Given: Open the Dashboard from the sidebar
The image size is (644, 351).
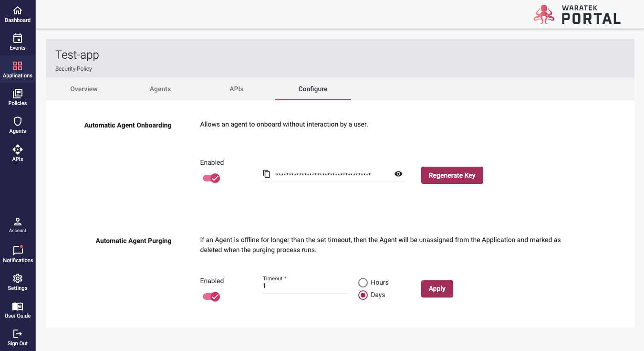Looking at the screenshot, I should pyautogui.click(x=18, y=14).
